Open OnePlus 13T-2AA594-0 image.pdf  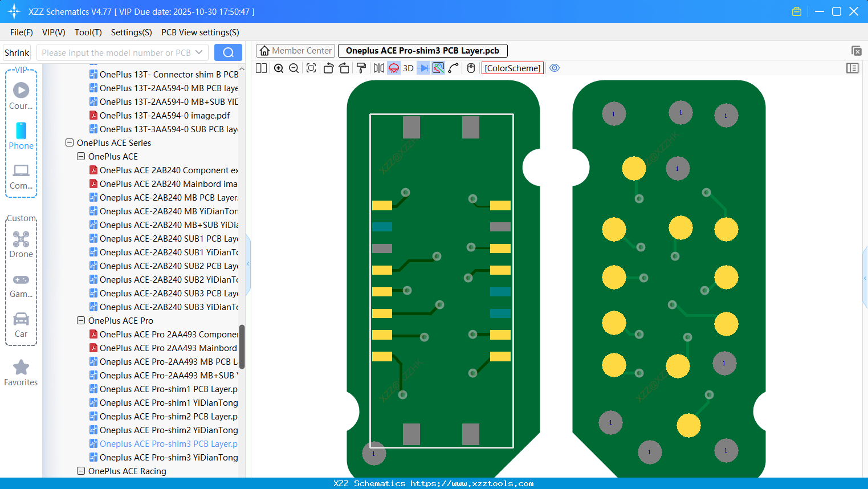[x=165, y=115]
